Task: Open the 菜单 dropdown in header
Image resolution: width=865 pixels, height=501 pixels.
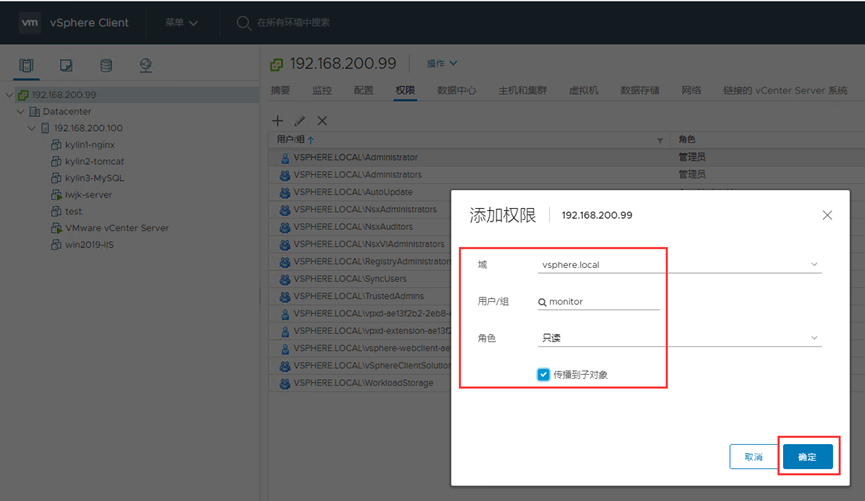Action: click(x=181, y=23)
